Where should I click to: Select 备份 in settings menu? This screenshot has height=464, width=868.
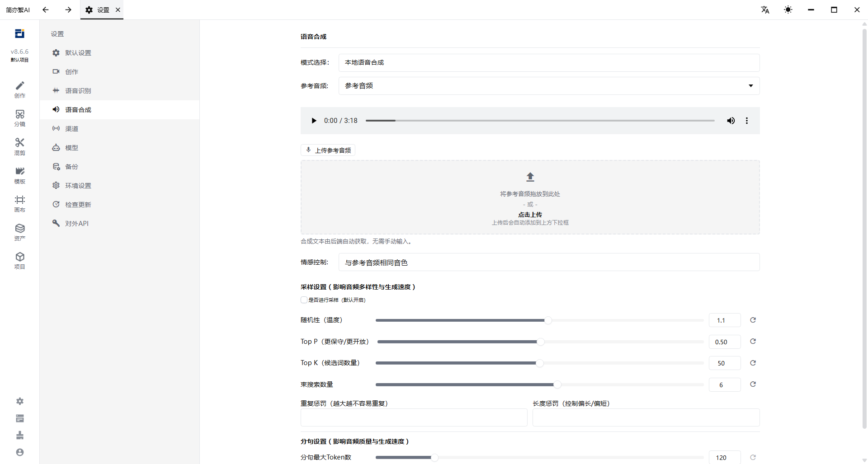(x=119, y=167)
